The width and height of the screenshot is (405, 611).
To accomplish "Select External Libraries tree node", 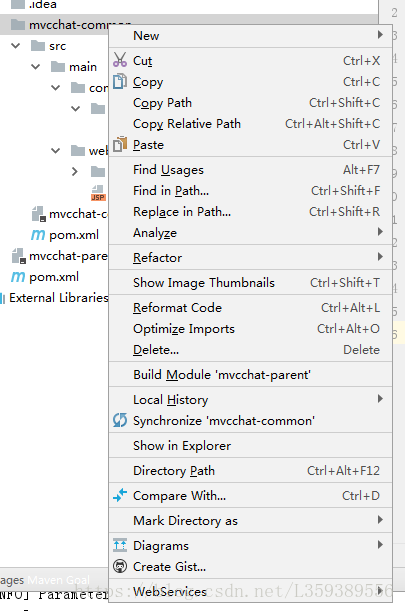I will (58, 298).
